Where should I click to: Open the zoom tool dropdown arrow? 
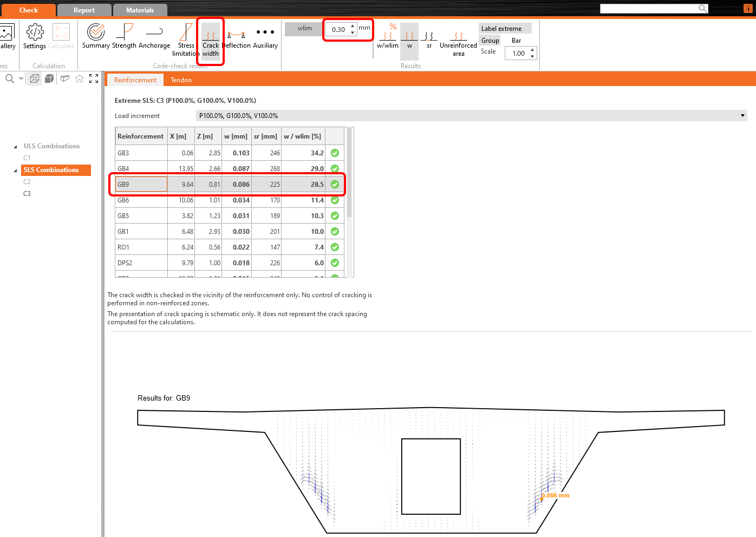21,78
